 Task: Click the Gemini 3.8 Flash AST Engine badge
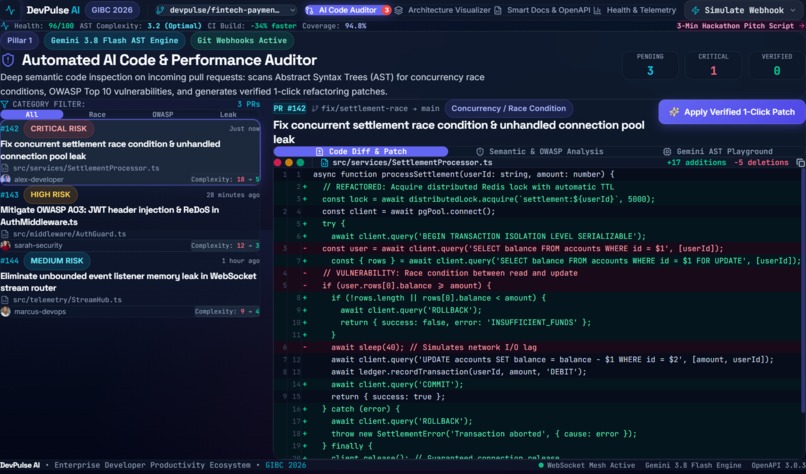pyautogui.click(x=114, y=40)
